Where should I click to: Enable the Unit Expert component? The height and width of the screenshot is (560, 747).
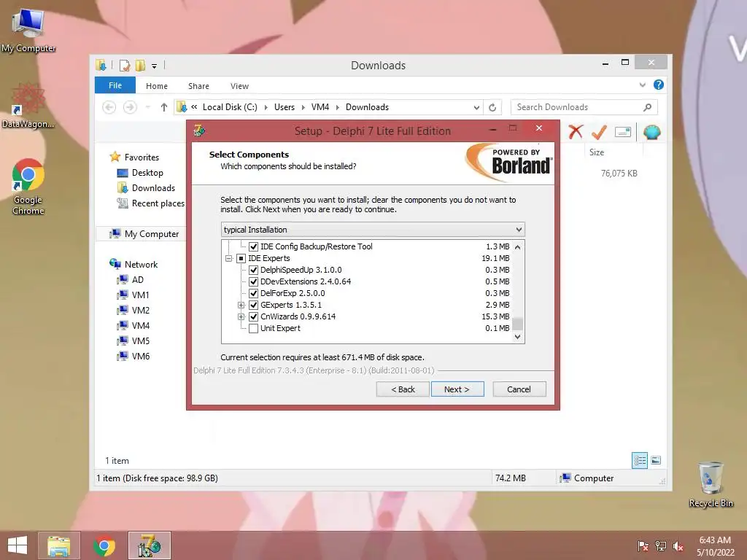(253, 329)
